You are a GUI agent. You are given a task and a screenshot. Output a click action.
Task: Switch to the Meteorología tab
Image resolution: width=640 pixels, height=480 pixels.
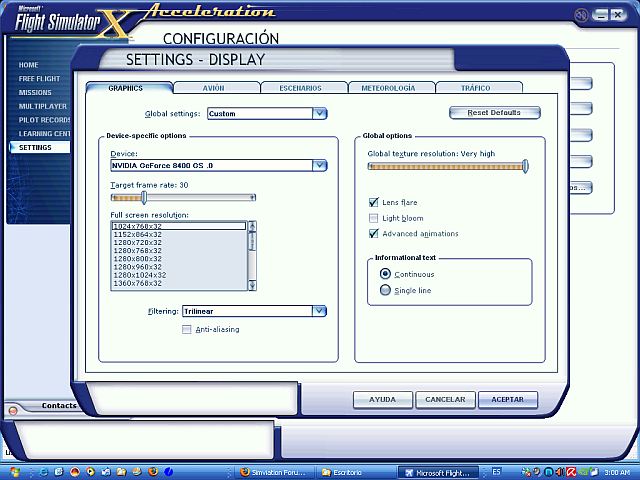(x=391, y=88)
